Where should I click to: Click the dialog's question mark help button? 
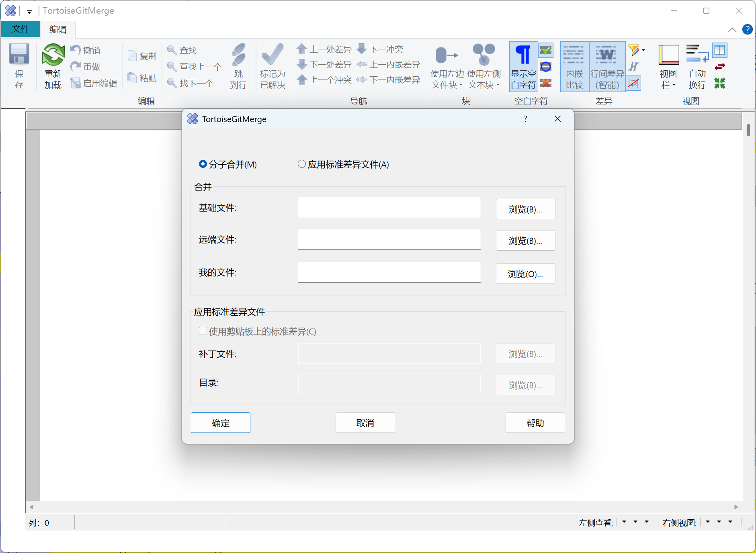click(525, 119)
